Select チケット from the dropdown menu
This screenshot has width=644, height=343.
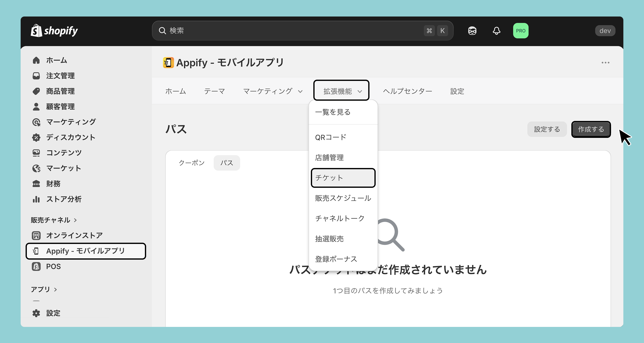(x=343, y=178)
